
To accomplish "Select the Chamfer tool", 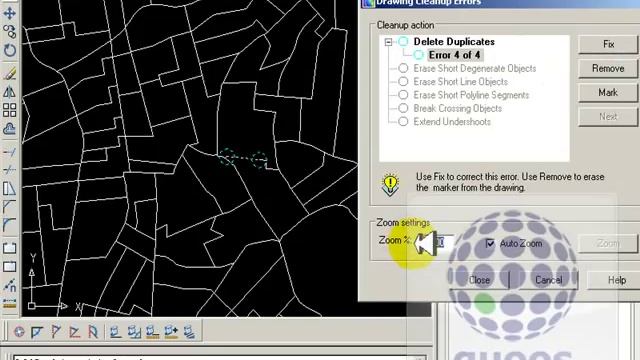I will pyautogui.click(x=9, y=207).
